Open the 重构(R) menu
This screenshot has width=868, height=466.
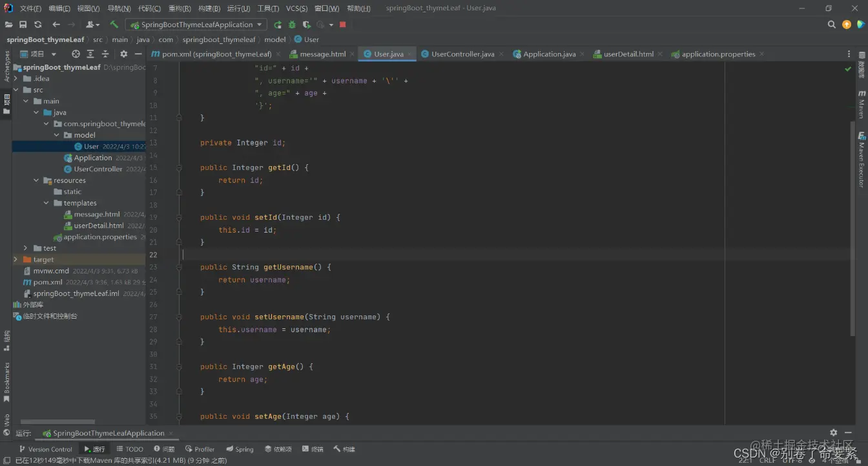pos(180,8)
